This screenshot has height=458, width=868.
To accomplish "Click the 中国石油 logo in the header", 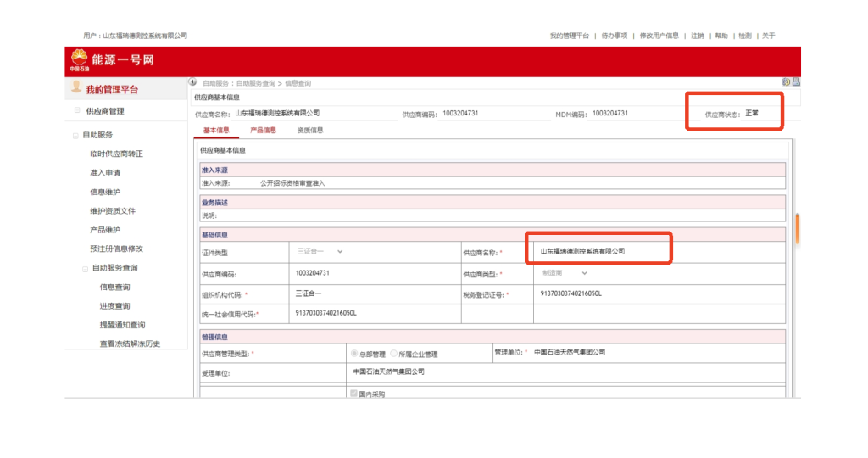I will tap(78, 59).
